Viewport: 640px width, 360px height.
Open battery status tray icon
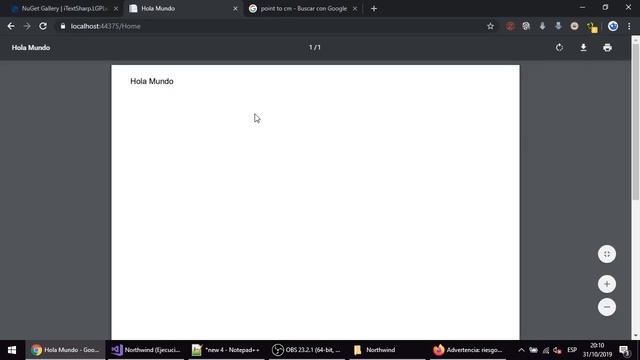(533, 350)
